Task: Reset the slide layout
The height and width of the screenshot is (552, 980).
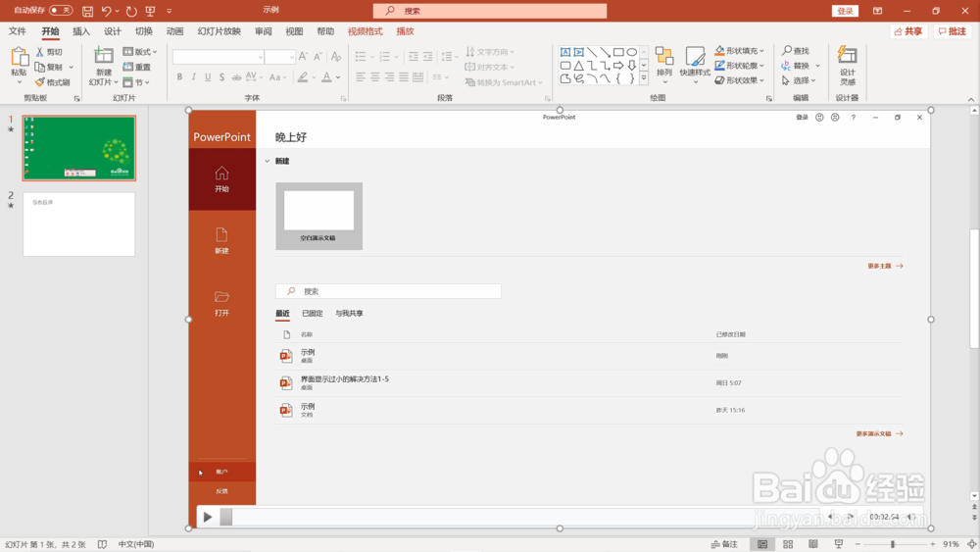Action: [x=137, y=67]
